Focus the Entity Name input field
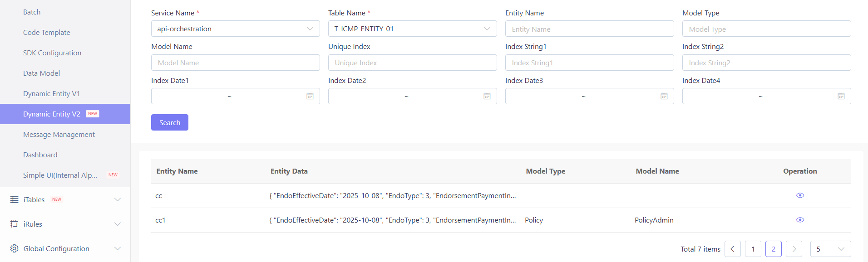Screen dimensions: 868x262 590,29
